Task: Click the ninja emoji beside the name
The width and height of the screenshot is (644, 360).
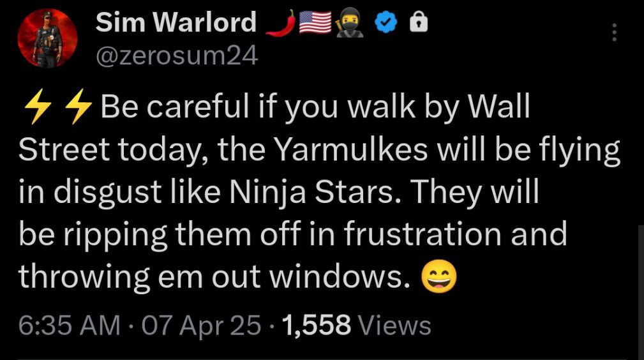Action: pyautogui.click(x=350, y=24)
